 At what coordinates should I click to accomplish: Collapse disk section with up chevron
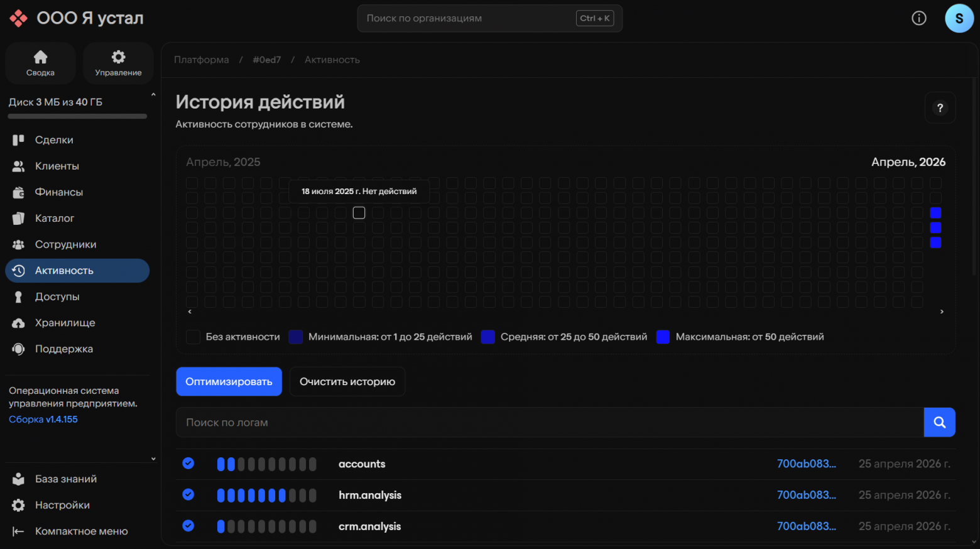pyautogui.click(x=153, y=95)
